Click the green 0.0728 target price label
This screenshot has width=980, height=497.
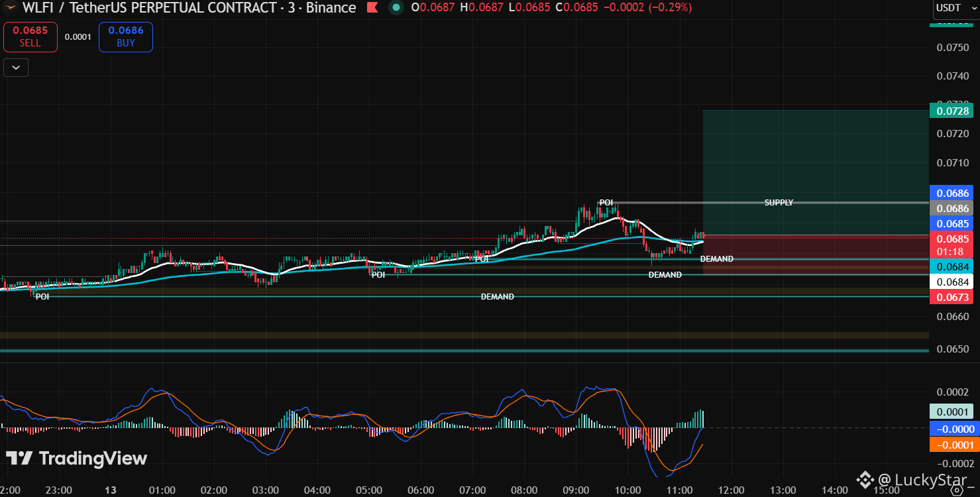[951, 110]
